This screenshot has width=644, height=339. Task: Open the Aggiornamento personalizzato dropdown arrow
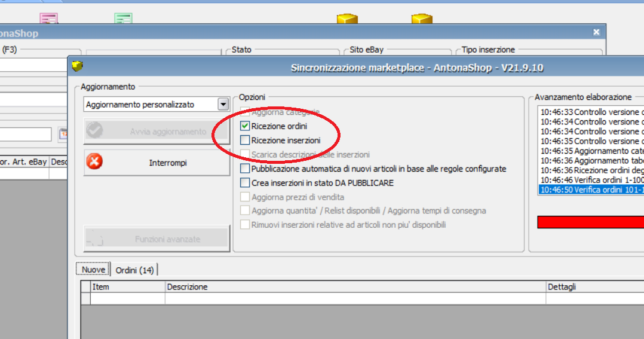tap(223, 105)
